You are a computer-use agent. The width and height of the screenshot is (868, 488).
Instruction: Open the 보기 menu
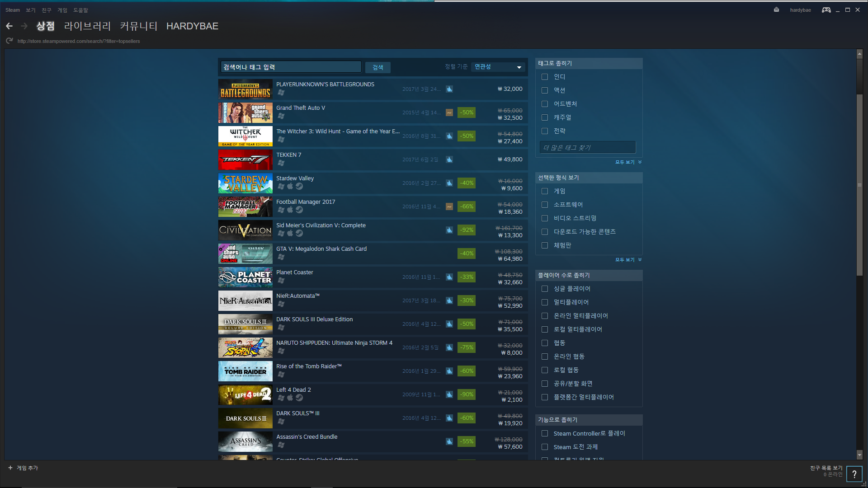pyautogui.click(x=30, y=10)
